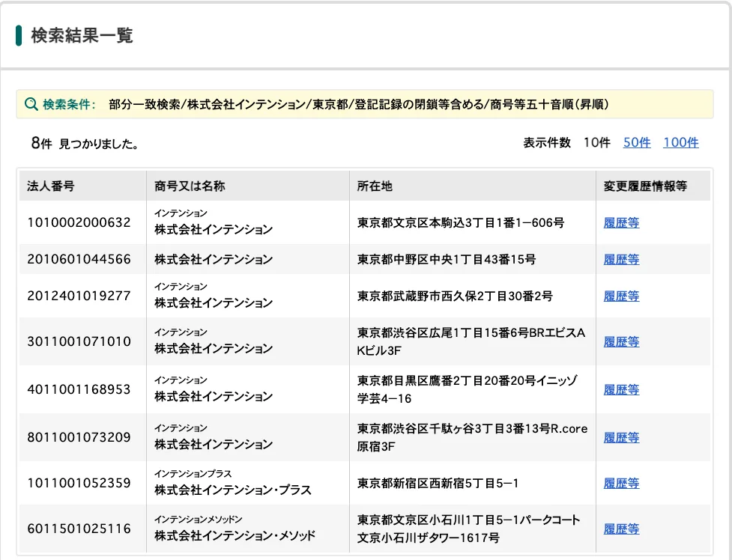
Task: Click furigana インテンションプラス
Action: click(x=193, y=474)
